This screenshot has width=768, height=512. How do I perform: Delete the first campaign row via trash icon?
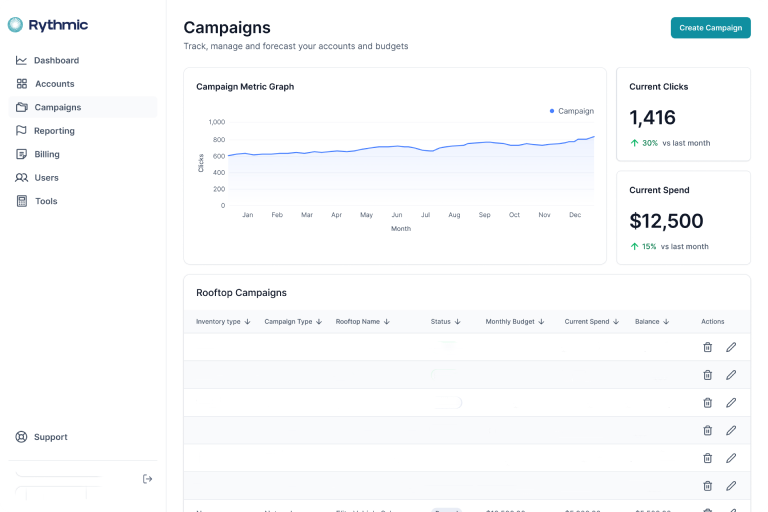[x=707, y=347]
